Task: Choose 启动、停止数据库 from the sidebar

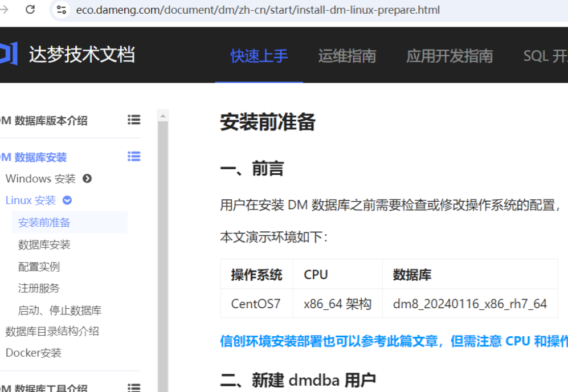Action: (60, 311)
